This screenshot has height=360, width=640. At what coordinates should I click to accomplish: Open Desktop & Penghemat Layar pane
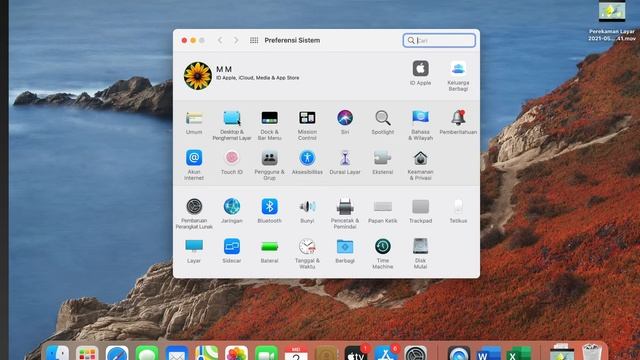[231, 125]
